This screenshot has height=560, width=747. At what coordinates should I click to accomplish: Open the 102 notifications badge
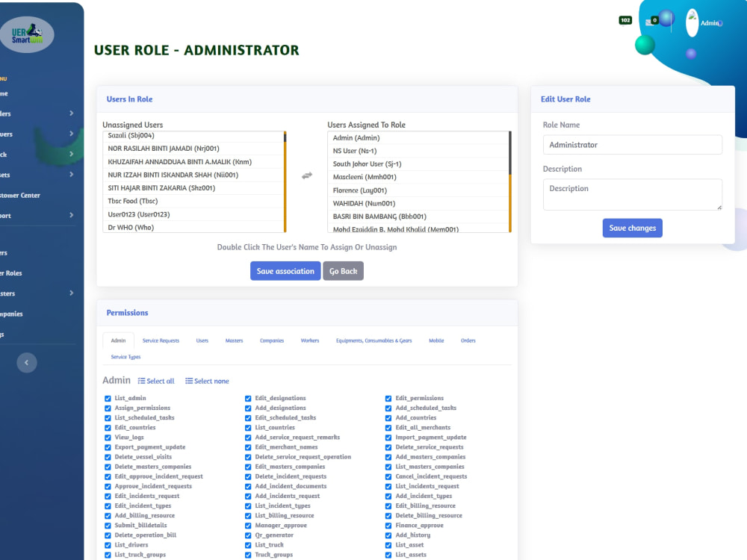(625, 20)
